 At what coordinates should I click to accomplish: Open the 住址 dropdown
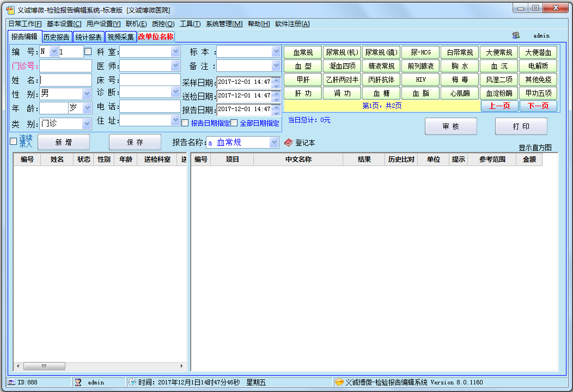click(175, 120)
